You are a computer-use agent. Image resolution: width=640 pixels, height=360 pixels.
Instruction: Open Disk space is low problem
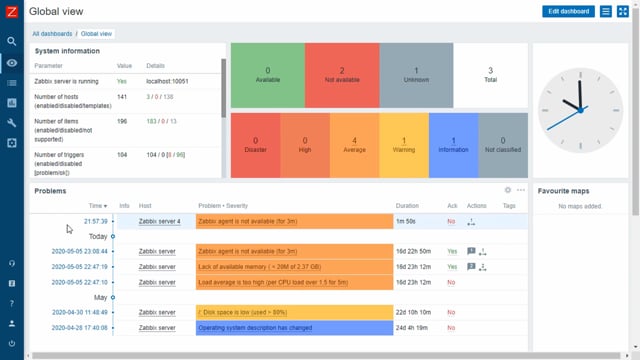click(x=242, y=312)
